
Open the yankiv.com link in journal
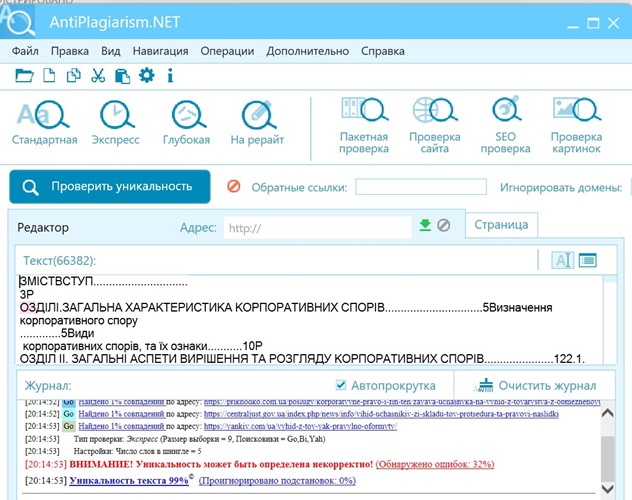click(300, 426)
